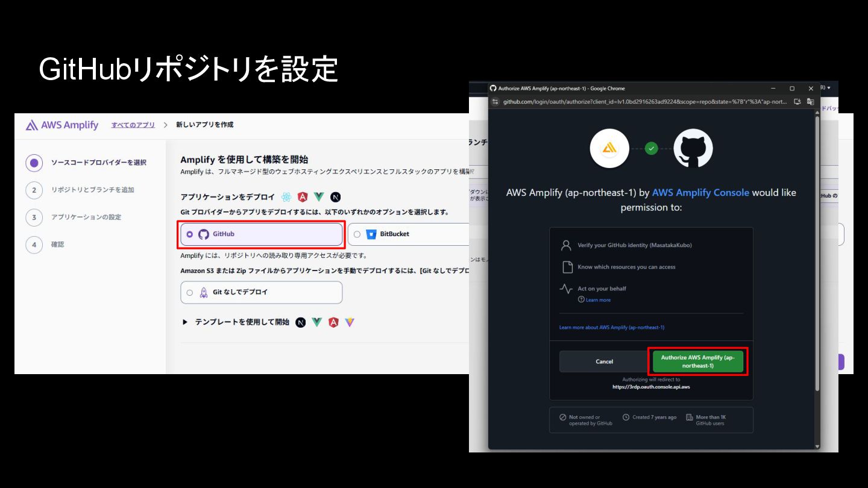Click the 確認 step label

(x=57, y=245)
